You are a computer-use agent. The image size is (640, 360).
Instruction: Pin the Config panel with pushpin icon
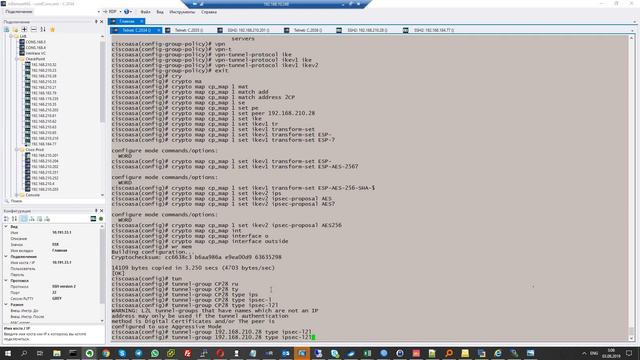tap(96, 211)
